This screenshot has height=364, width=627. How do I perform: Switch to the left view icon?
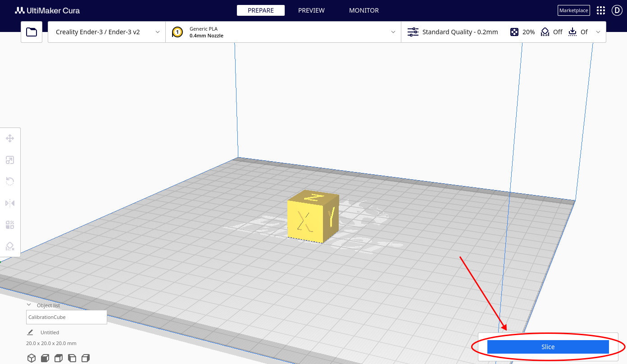pos(72,358)
